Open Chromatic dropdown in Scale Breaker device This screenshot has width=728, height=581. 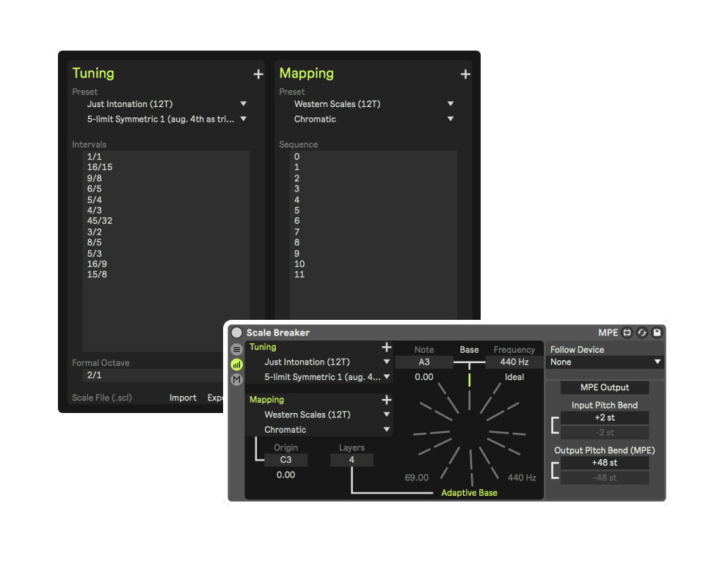coord(327,430)
